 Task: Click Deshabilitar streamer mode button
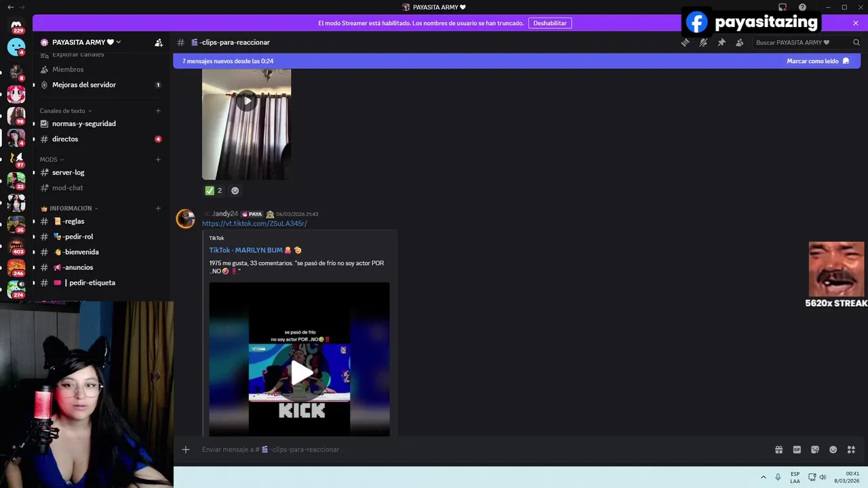[x=550, y=23]
